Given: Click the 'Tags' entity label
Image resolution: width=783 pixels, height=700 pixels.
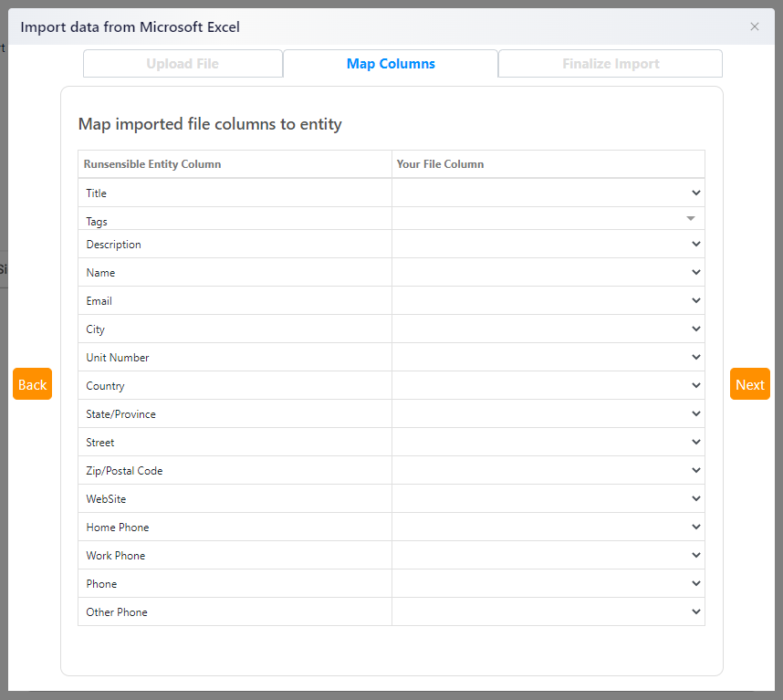Looking at the screenshot, I should (97, 222).
